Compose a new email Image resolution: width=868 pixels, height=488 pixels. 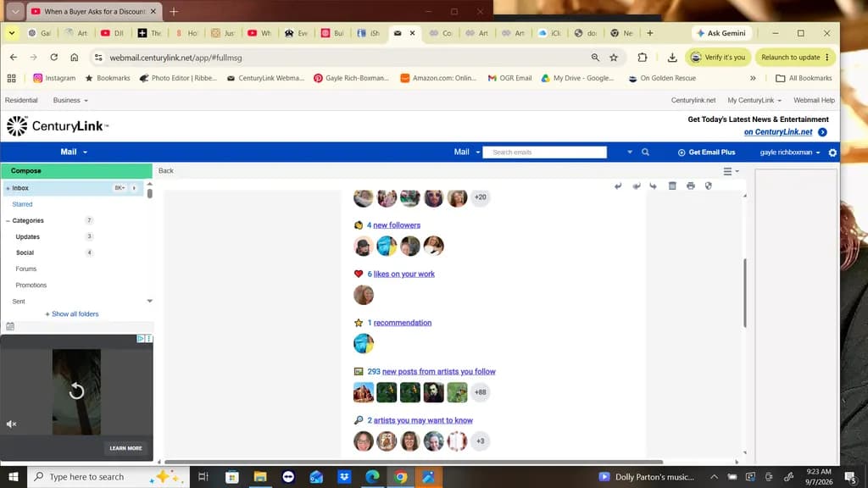pyautogui.click(x=76, y=171)
